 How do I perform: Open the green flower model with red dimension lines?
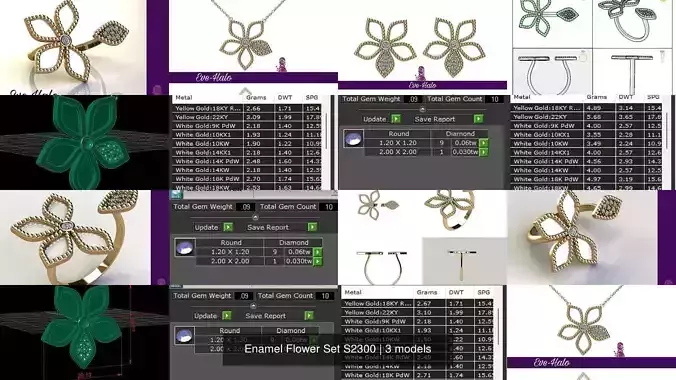[84, 333]
